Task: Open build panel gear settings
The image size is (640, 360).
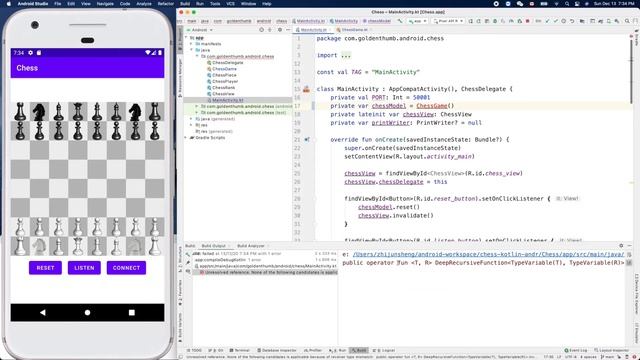Action: click(x=621, y=246)
